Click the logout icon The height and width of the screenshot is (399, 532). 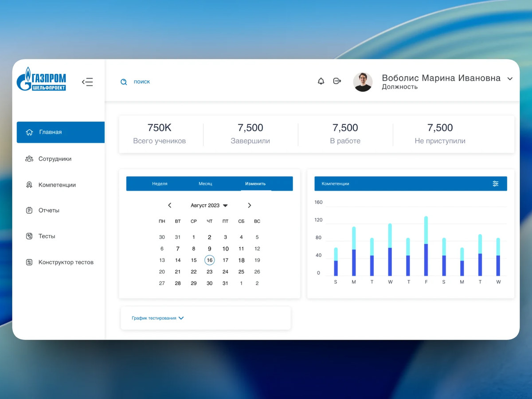[x=337, y=81]
